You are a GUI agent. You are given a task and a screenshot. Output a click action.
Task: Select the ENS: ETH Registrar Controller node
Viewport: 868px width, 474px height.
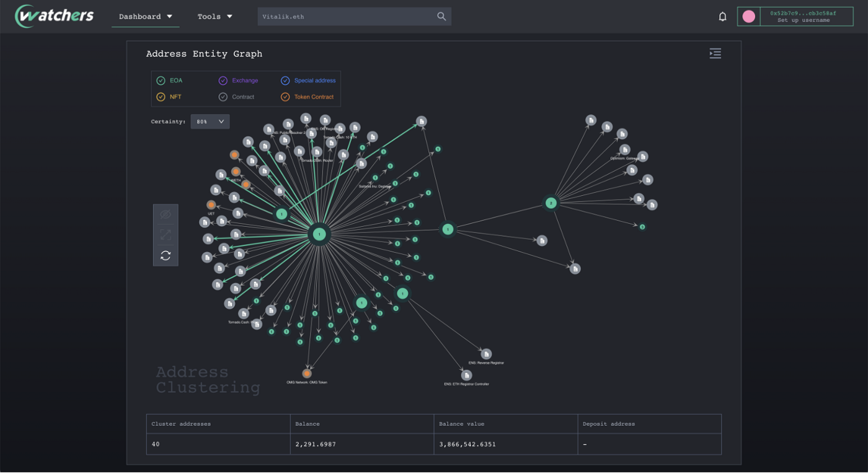467,375
